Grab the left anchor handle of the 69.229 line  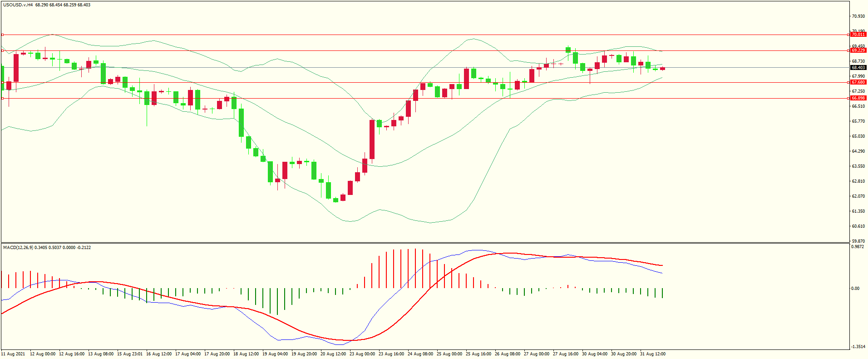tap(2, 50)
